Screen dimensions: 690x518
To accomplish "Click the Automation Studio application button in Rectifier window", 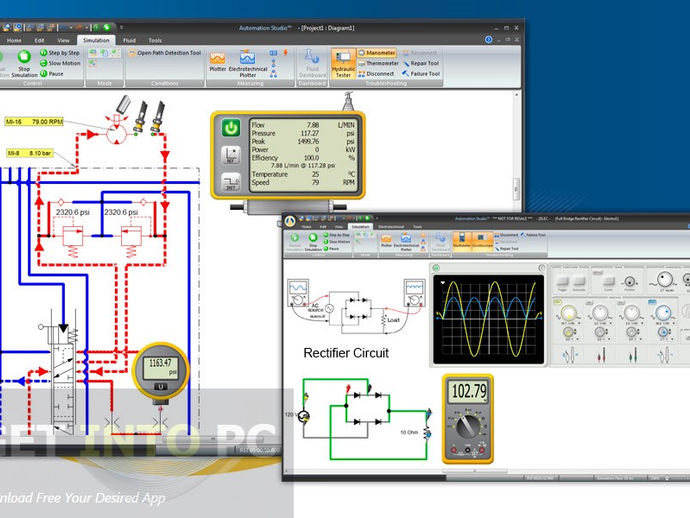I will pyautogui.click(x=290, y=221).
